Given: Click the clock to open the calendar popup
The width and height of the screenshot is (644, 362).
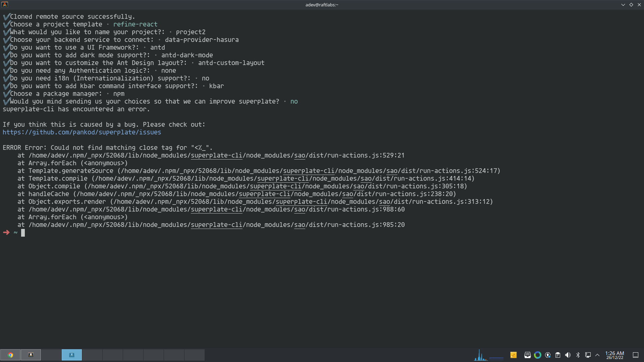Looking at the screenshot, I should click(x=614, y=355).
